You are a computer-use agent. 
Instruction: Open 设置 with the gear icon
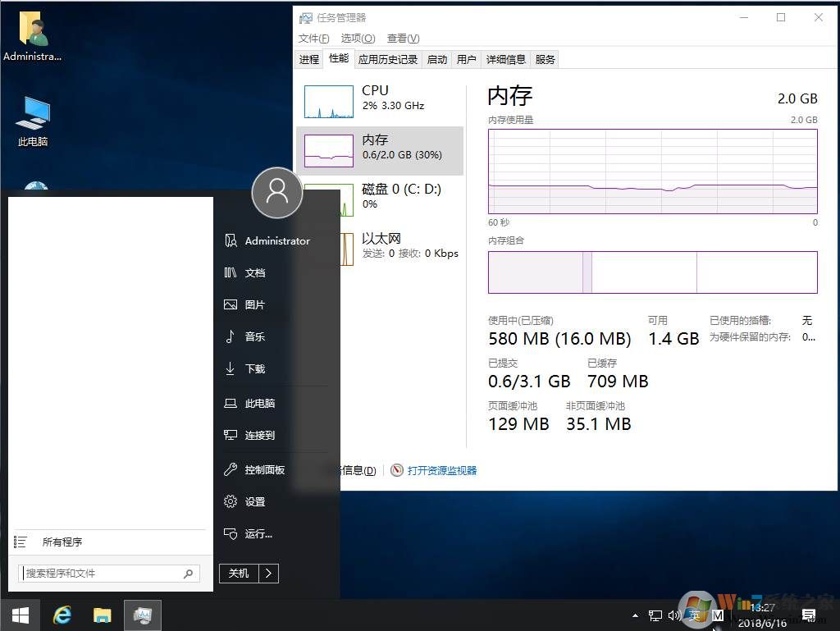254,501
